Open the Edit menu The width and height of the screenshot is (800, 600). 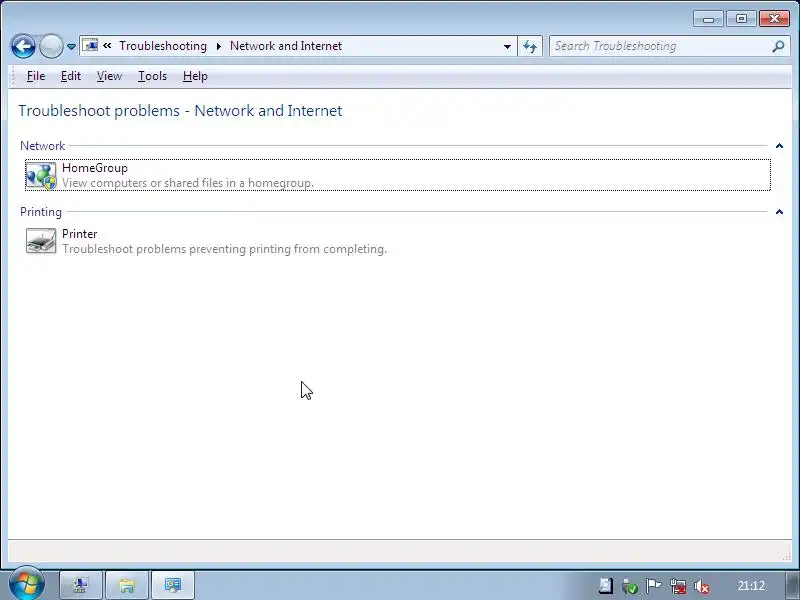click(x=70, y=76)
